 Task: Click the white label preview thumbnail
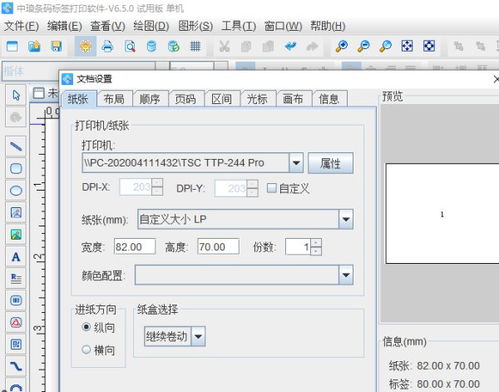click(442, 213)
